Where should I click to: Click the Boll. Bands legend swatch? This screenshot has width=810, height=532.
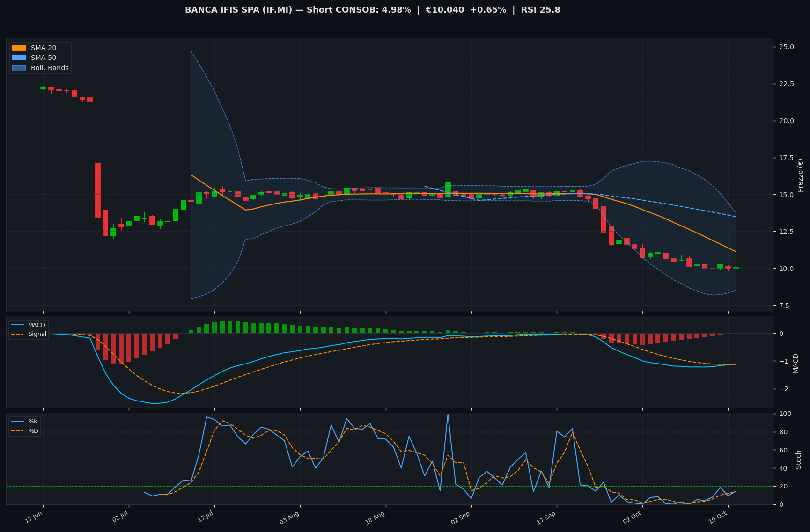click(x=19, y=68)
